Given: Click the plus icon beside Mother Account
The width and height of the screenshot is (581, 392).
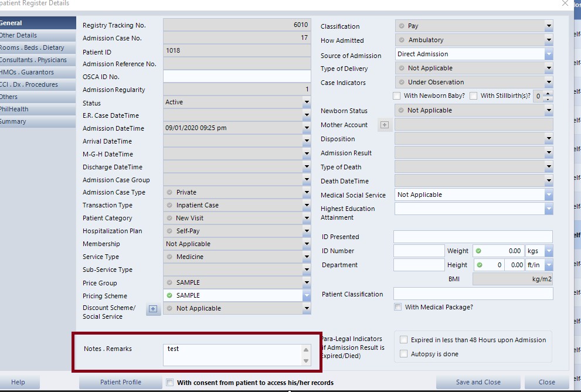Looking at the screenshot, I should coord(385,125).
